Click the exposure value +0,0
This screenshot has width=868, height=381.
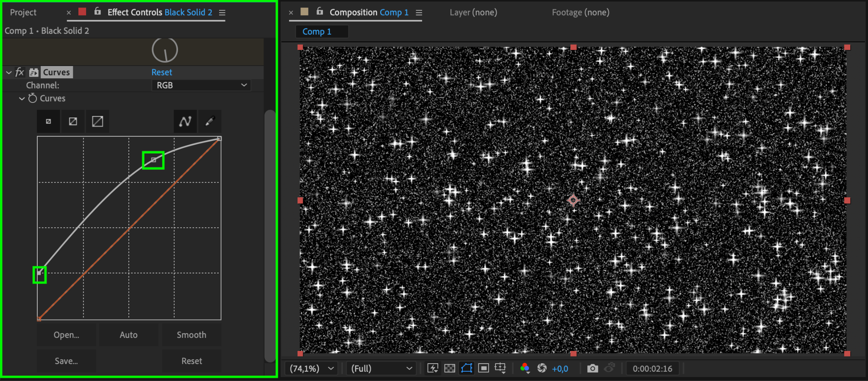[x=560, y=369]
